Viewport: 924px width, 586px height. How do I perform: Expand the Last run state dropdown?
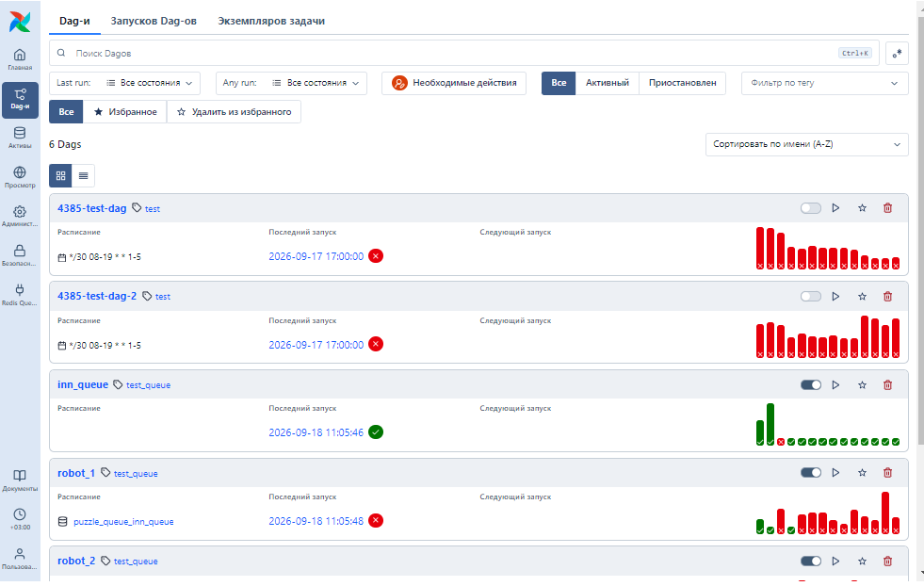coord(124,83)
